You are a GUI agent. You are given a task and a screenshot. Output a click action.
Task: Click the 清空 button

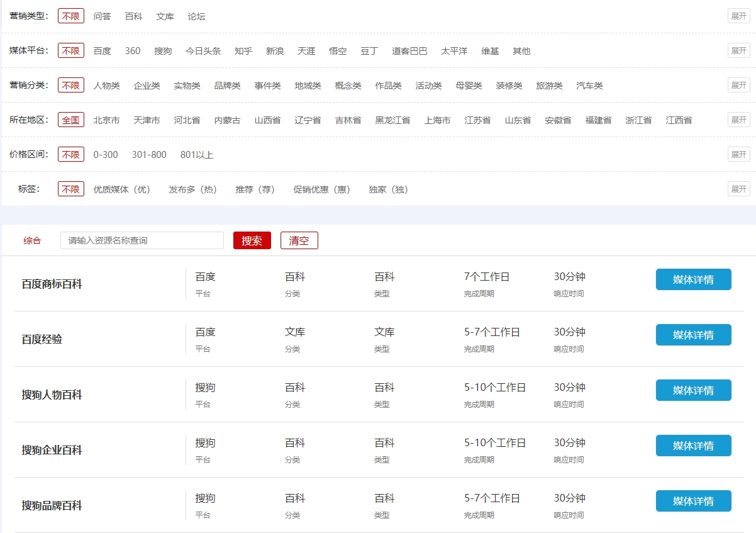coord(299,240)
